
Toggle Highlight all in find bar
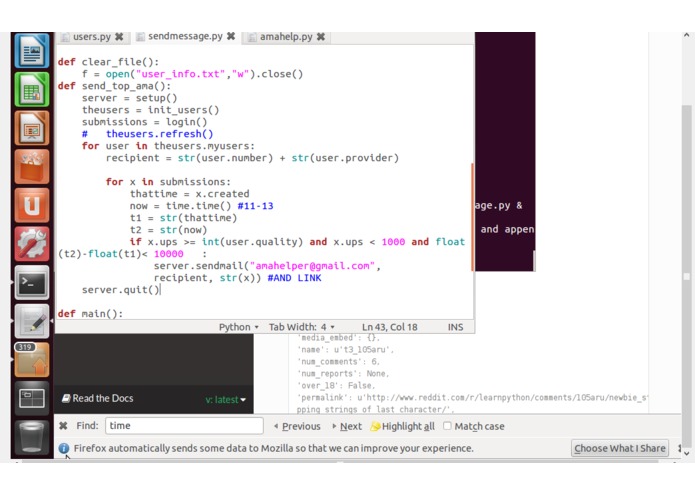tap(402, 426)
